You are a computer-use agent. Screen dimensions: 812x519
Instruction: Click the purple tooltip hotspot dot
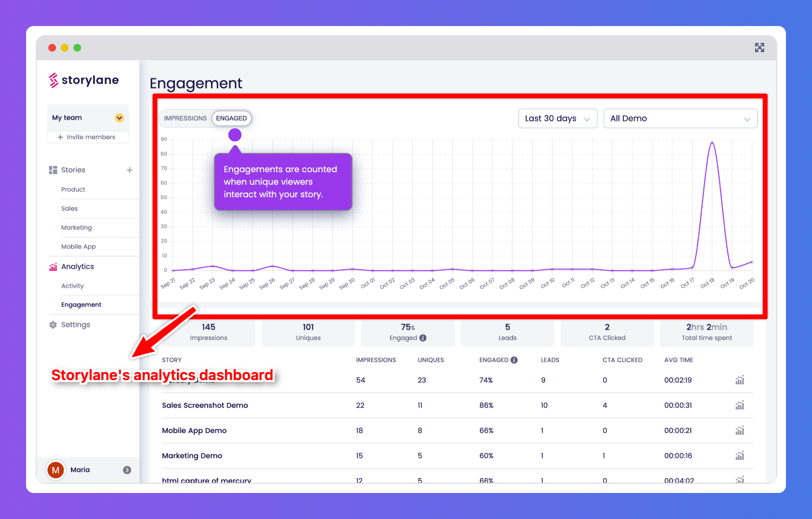[235, 135]
